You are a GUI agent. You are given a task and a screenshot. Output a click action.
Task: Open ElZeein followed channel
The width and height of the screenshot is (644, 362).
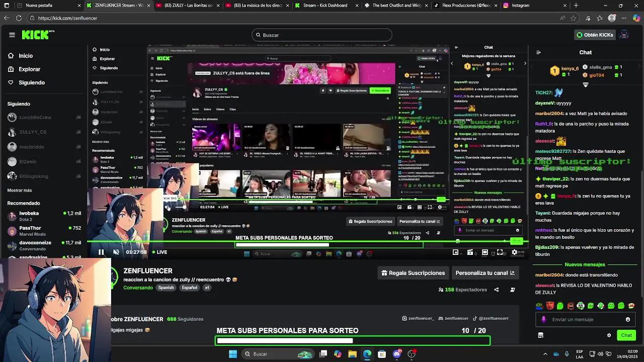(x=44, y=161)
